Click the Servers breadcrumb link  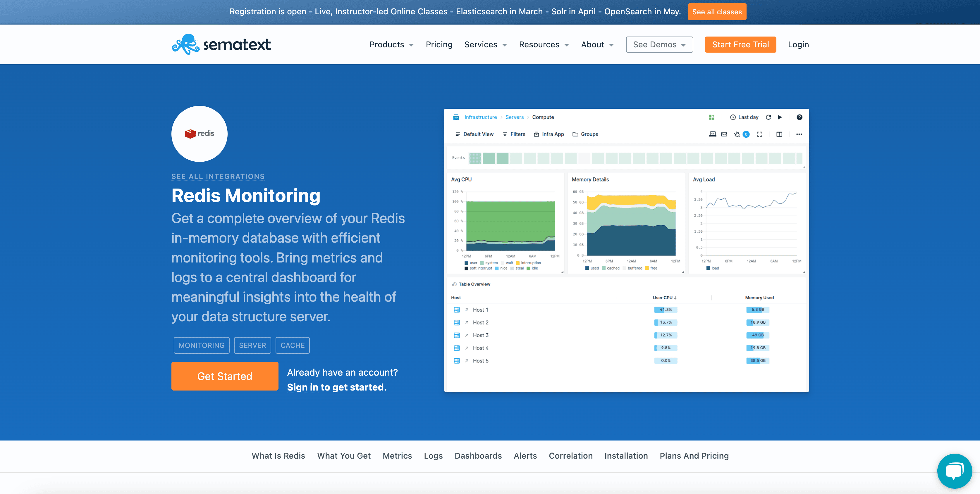click(x=514, y=117)
